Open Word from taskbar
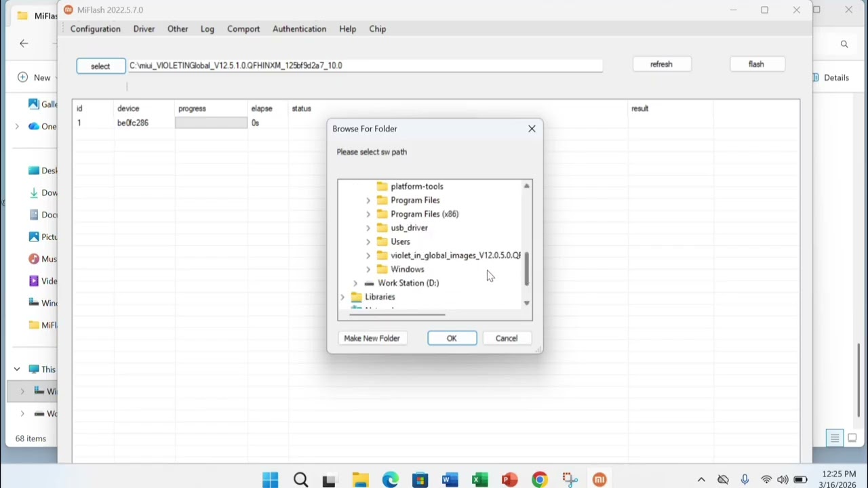The height and width of the screenshot is (488, 868). (450, 480)
